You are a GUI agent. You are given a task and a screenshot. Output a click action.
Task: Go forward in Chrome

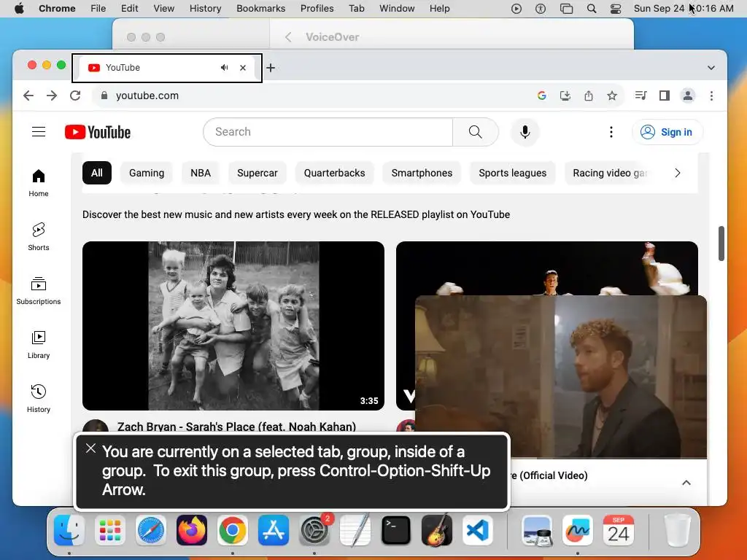coord(52,96)
